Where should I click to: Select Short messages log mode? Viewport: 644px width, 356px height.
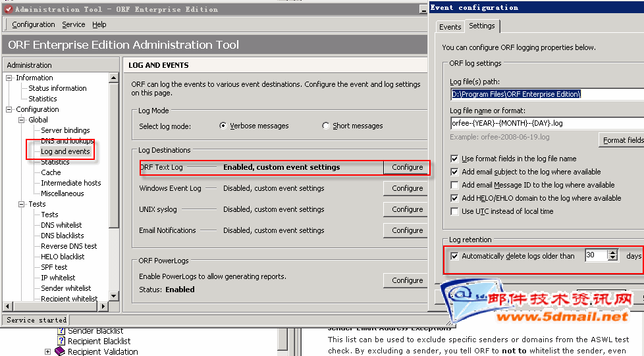coord(326,126)
